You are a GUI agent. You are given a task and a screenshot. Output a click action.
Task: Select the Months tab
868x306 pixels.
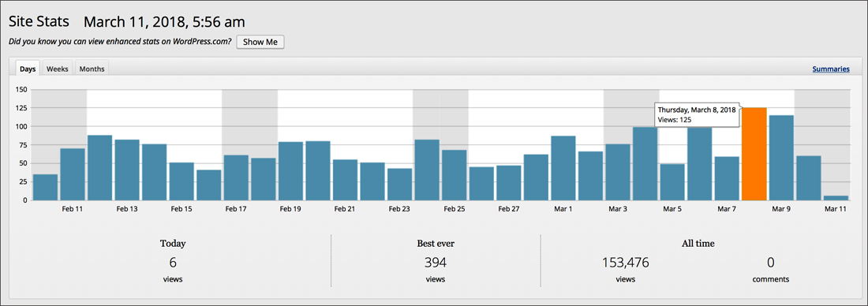click(x=92, y=69)
